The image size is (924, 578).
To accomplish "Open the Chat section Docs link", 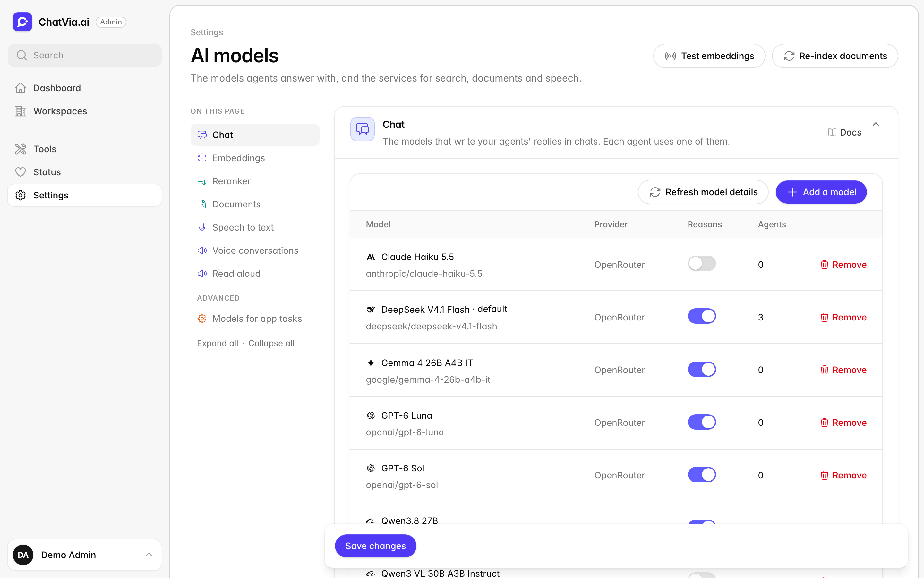I will coord(844,132).
